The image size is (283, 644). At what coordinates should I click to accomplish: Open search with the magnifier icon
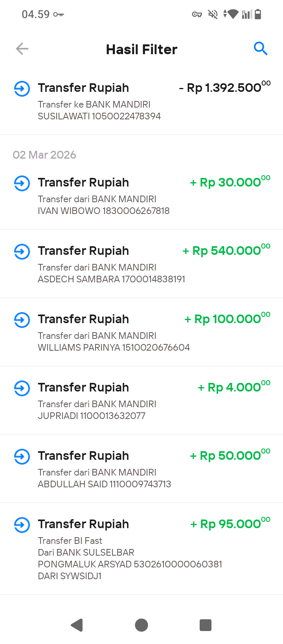click(261, 49)
